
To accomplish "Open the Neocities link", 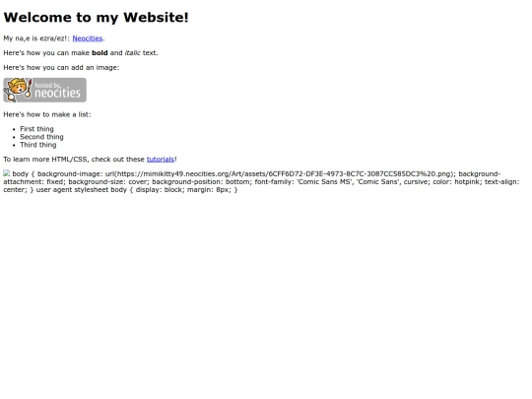I will tap(88, 38).
